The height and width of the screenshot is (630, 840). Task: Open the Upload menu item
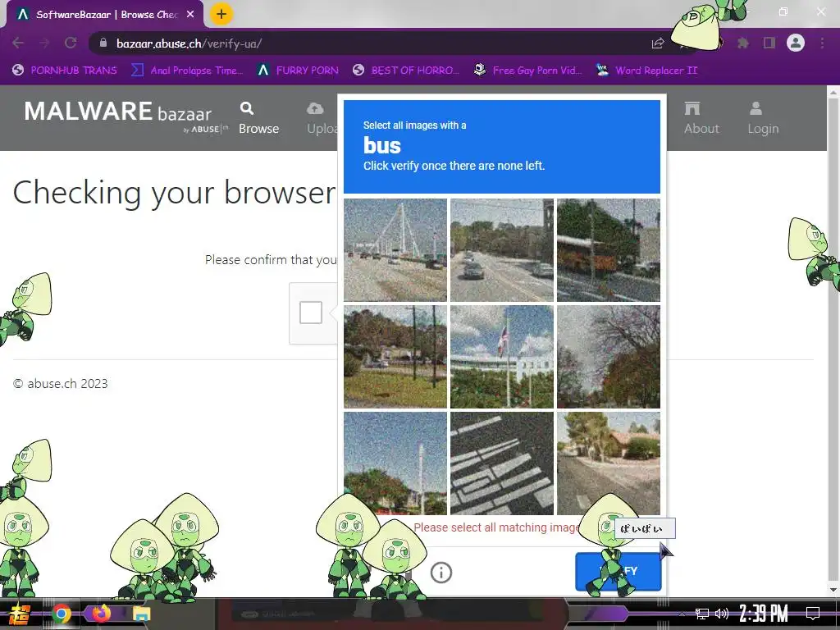click(x=322, y=118)
